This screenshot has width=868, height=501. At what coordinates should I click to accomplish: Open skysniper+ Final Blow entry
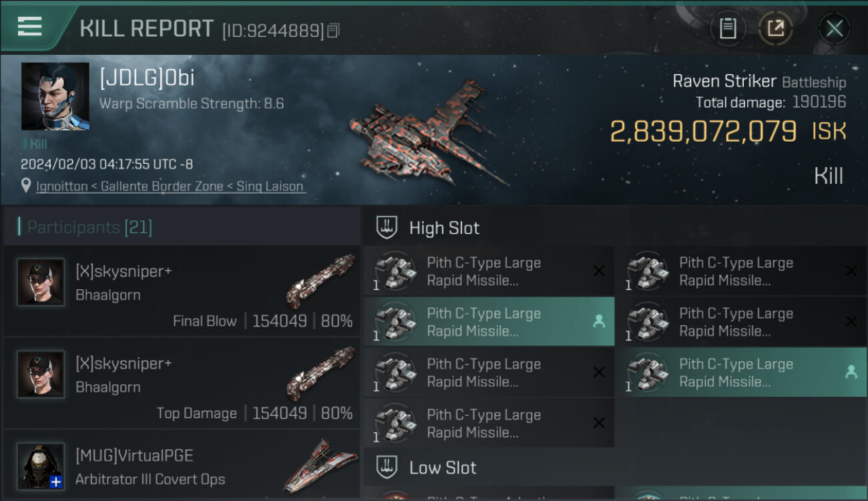[182, 291]
